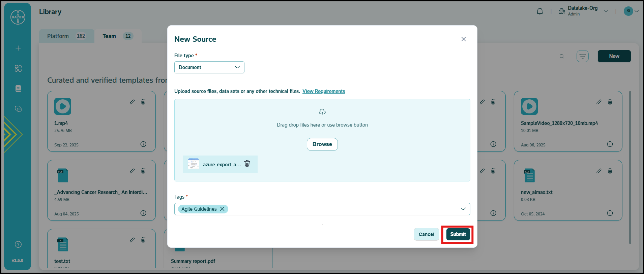This screenshot has width=644, height=274.
Task: Click the 'new_almax.txt' file name
Action: point(537,192)
